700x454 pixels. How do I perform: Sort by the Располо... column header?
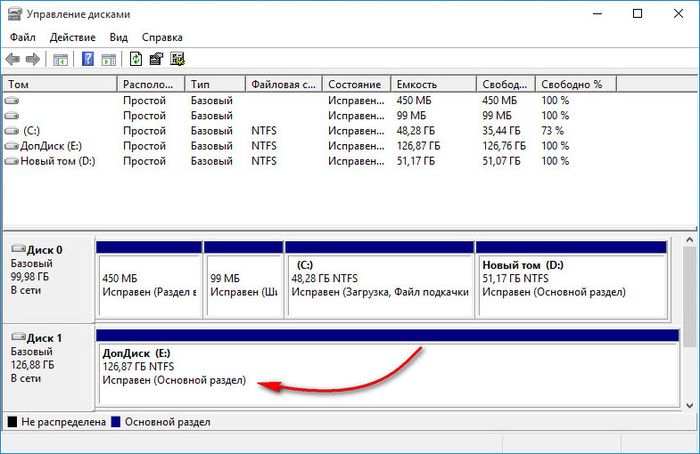151,84
